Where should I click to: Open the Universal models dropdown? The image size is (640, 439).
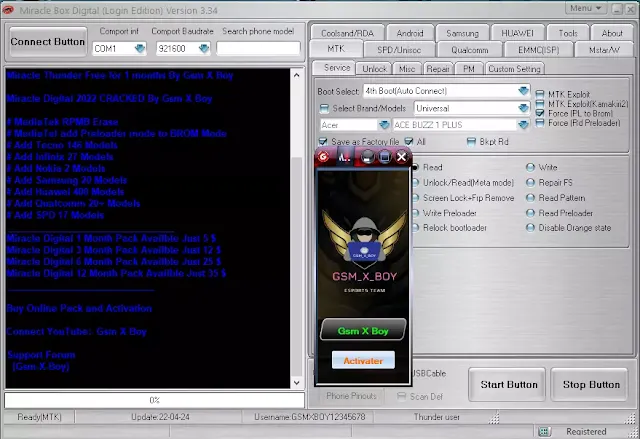523,108
